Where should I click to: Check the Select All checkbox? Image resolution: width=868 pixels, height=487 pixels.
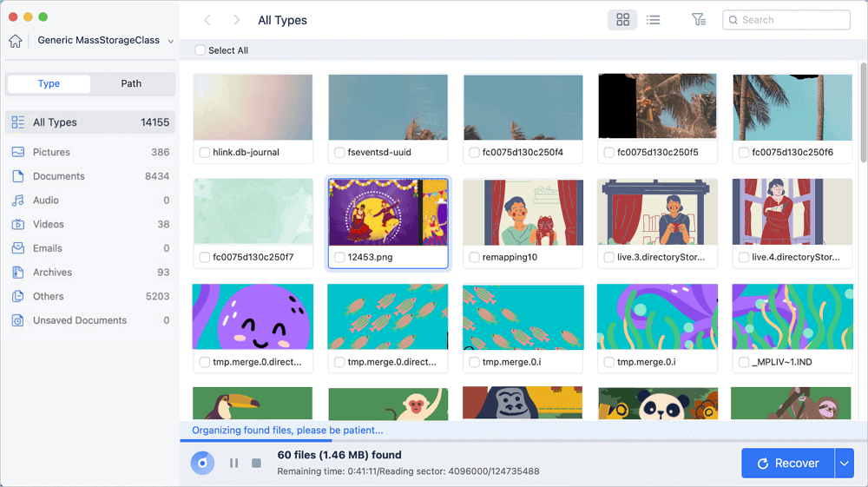pyautogui.click(x=200, y=50)
